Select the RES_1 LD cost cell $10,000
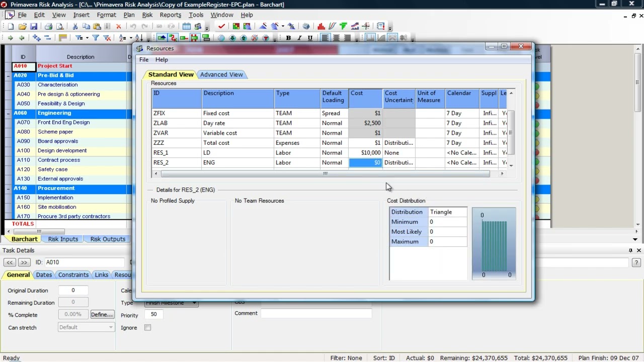Viewport: 644px width, 362px height. coord(365,153)
